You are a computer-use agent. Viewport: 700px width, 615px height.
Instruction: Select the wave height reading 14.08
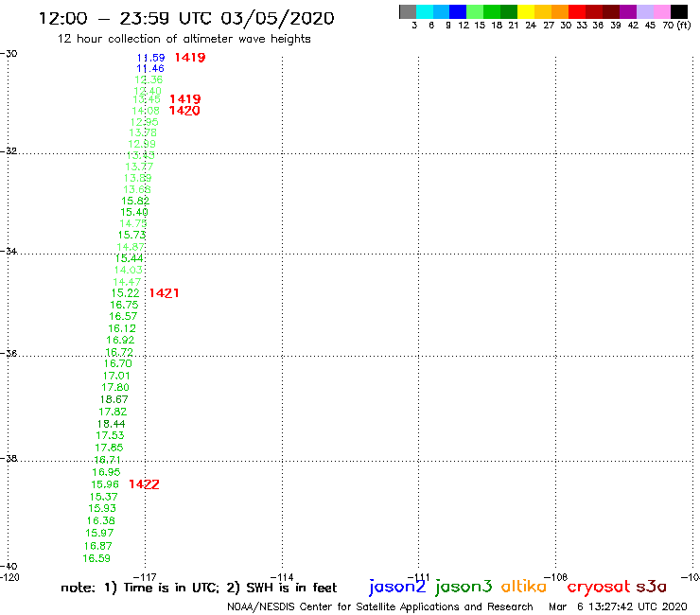click(x=146, y=111)
